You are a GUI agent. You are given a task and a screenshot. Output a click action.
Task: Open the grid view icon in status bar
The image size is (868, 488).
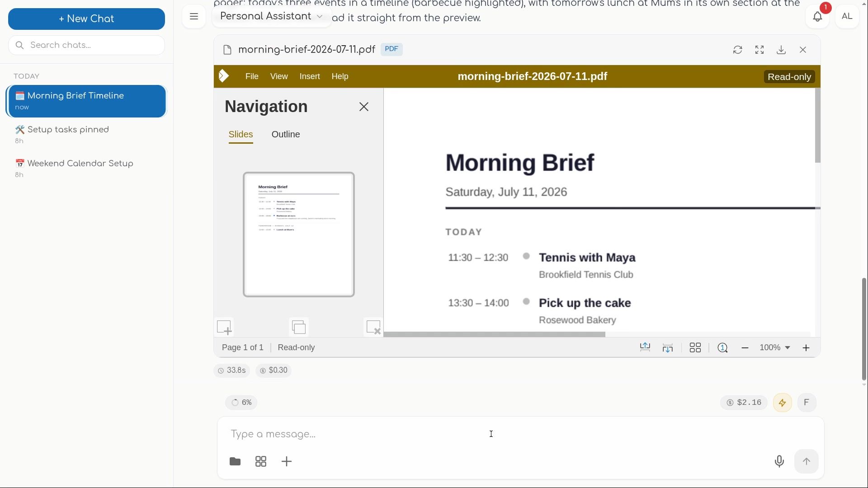(x=695, y=347)
